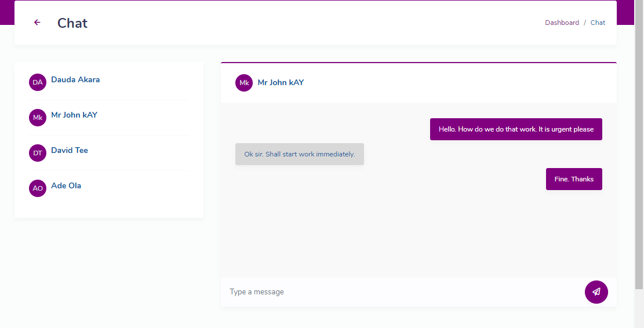Switch to the Ade Ola chat
644x328 pixels.
[x=66, y=185]
